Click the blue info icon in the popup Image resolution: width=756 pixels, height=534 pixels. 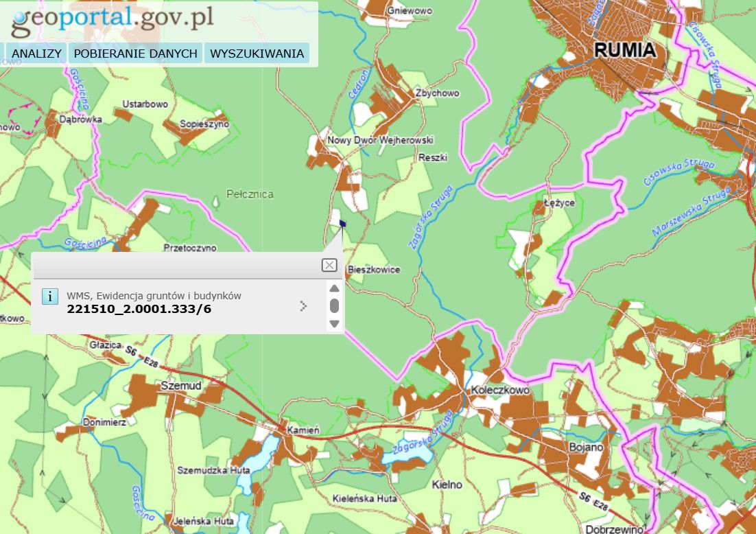click(50, 296)
